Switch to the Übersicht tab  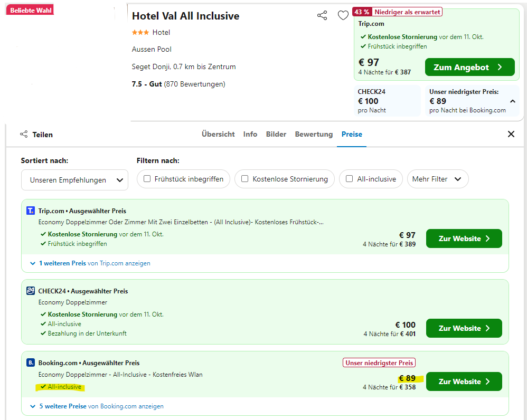(218, 135)
